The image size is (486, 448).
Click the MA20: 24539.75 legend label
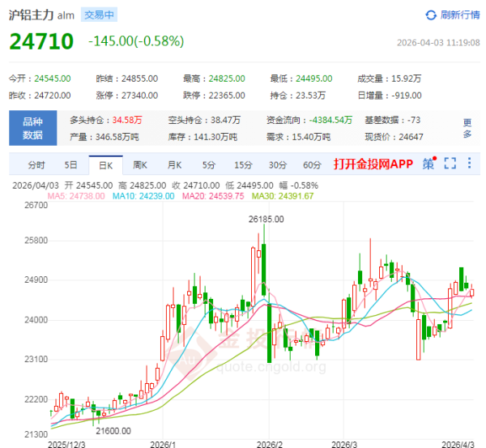pyautogui.click(x=213, y=196)
